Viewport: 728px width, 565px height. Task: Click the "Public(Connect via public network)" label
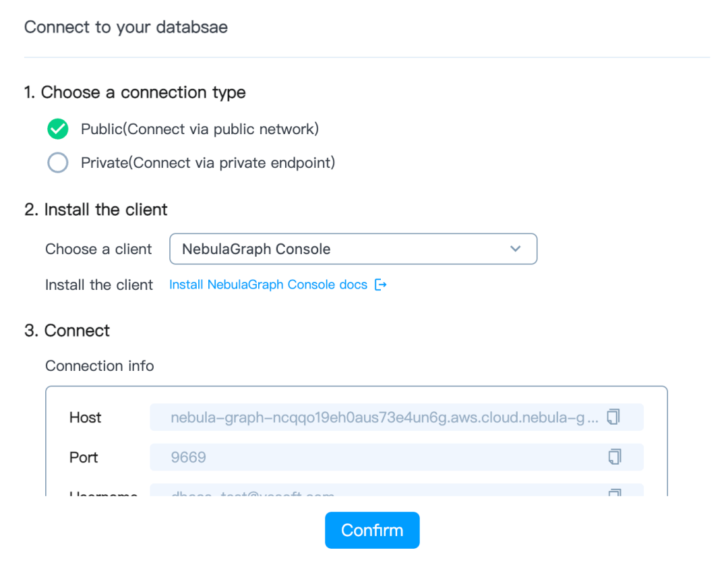coord(200,129)
